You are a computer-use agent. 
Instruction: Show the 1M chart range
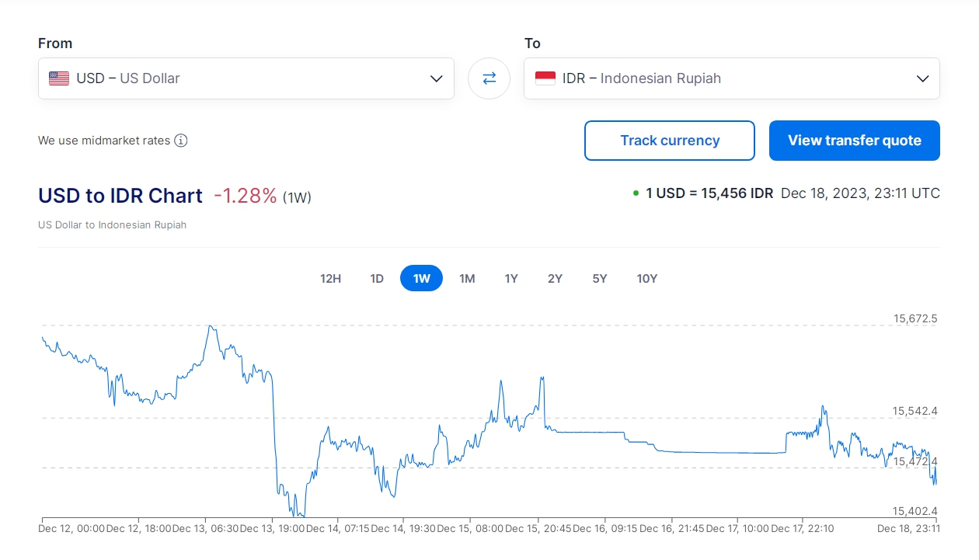click(x=467, y=279)
